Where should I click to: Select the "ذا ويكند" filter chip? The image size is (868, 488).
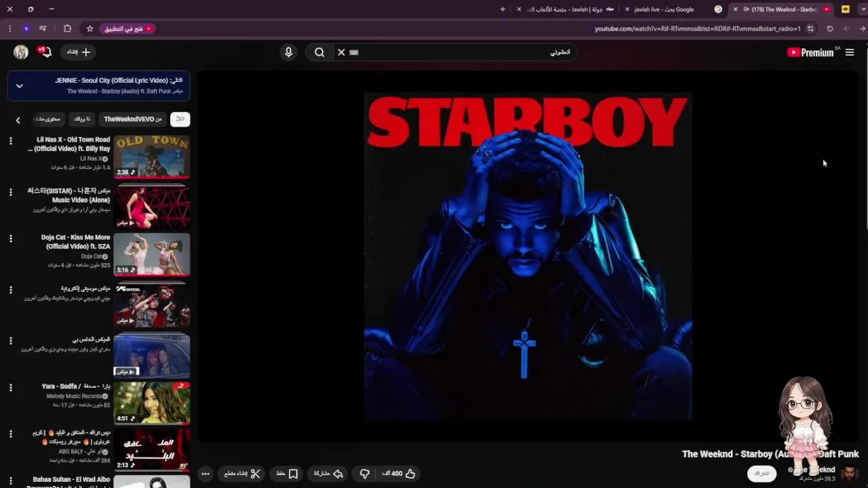(82, 119)
